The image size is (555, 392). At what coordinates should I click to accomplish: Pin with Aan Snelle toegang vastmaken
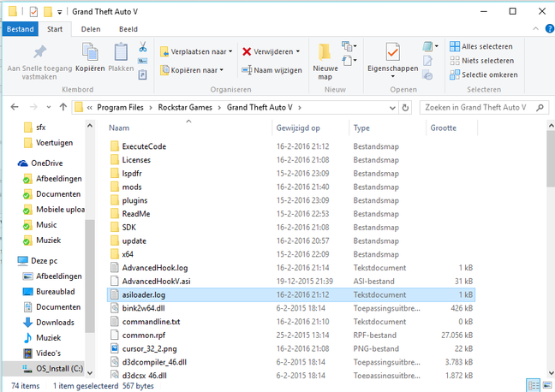pos(39,62)
